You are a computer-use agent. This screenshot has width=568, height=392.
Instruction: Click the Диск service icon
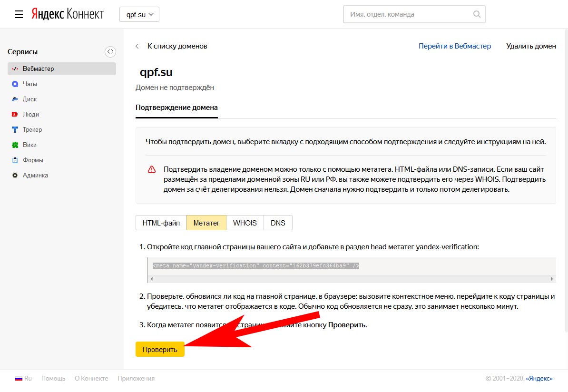click(15, 99)
